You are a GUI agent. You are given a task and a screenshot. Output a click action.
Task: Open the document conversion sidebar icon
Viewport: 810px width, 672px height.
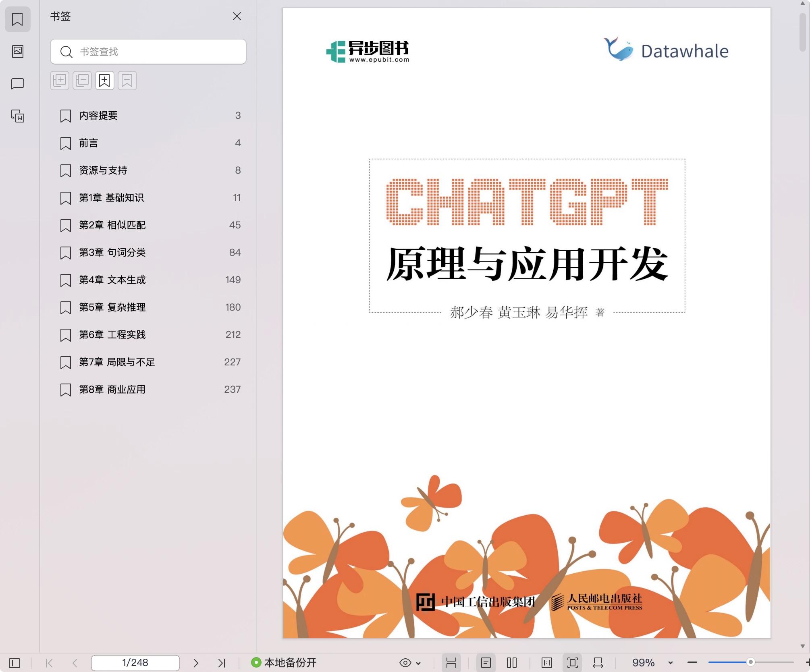(x=17, y=116)
